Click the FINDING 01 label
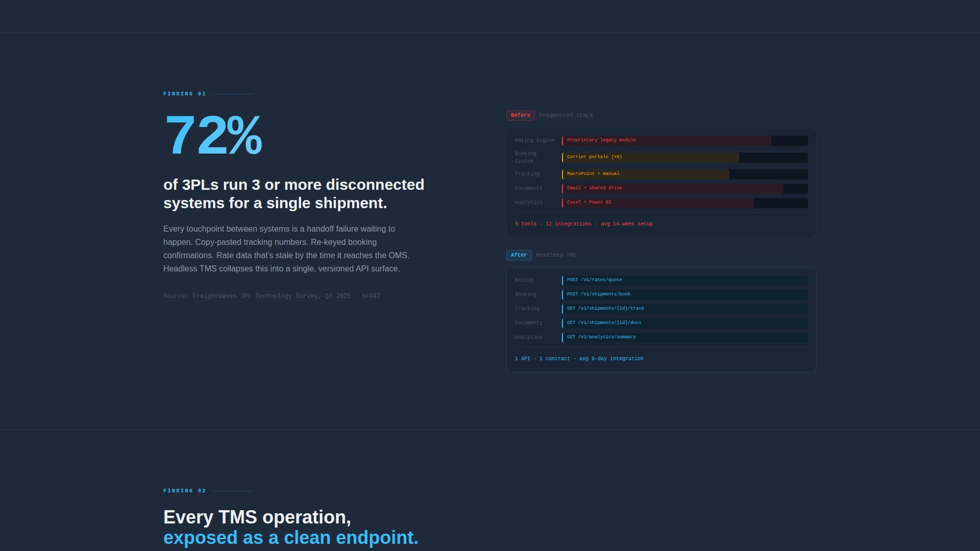This screenshot has width=980, height=551. 184,94
